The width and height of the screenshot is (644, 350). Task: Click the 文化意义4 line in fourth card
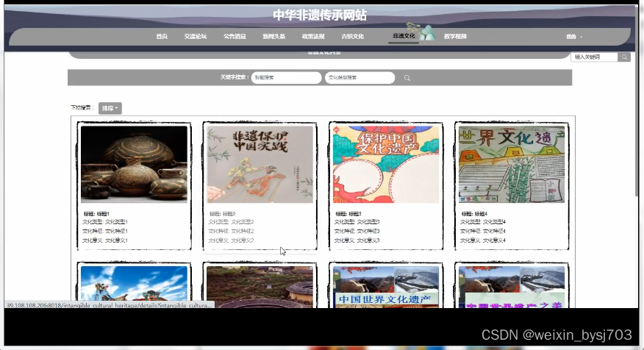[483, 240]
